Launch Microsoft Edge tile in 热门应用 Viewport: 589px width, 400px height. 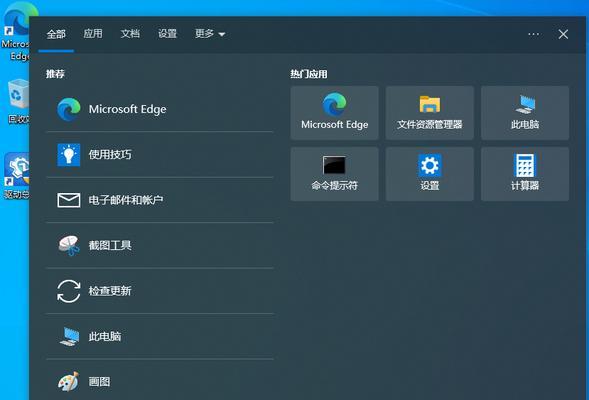point(334,113)
